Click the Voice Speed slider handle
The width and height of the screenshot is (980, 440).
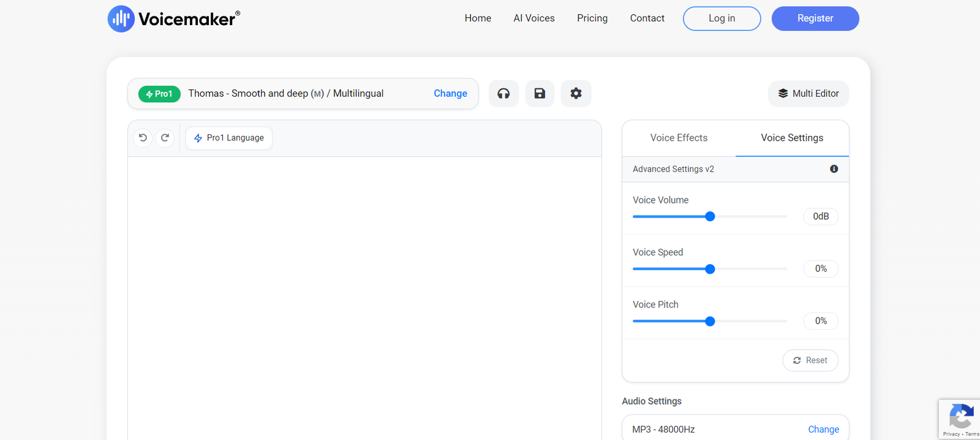(710, 269)
